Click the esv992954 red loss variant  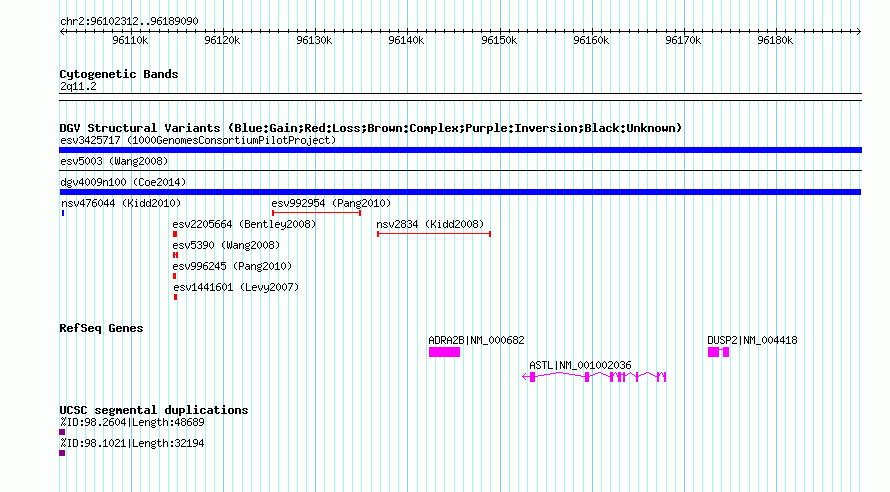pos(316,213)
